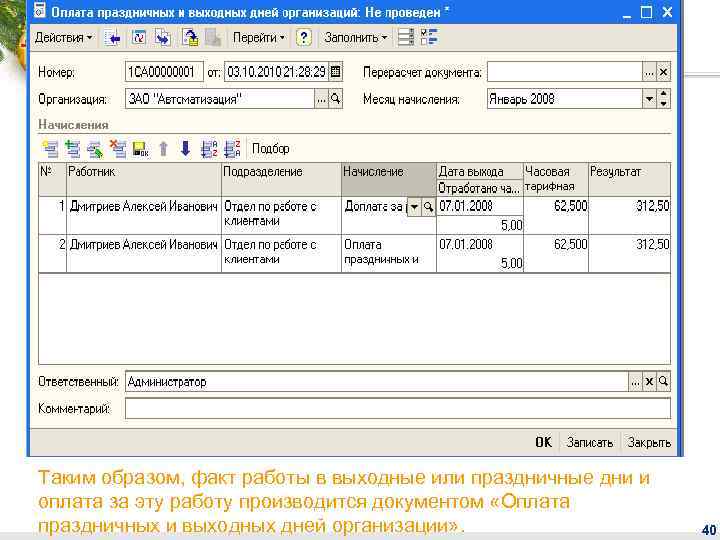Click the checkbox tree settings toolbar icon
The image size is (720, 540).
(x=429, y=37)
